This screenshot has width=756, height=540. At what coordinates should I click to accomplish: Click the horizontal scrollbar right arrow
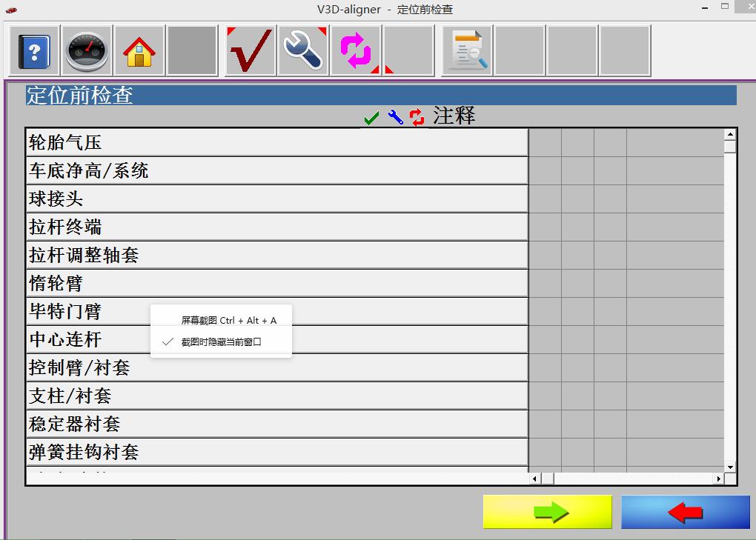[718, 479]
